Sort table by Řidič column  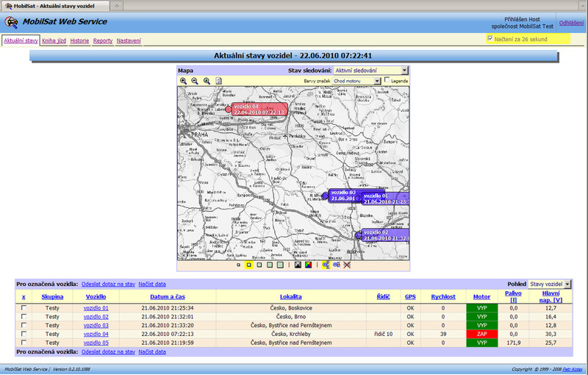coord(383,296)
